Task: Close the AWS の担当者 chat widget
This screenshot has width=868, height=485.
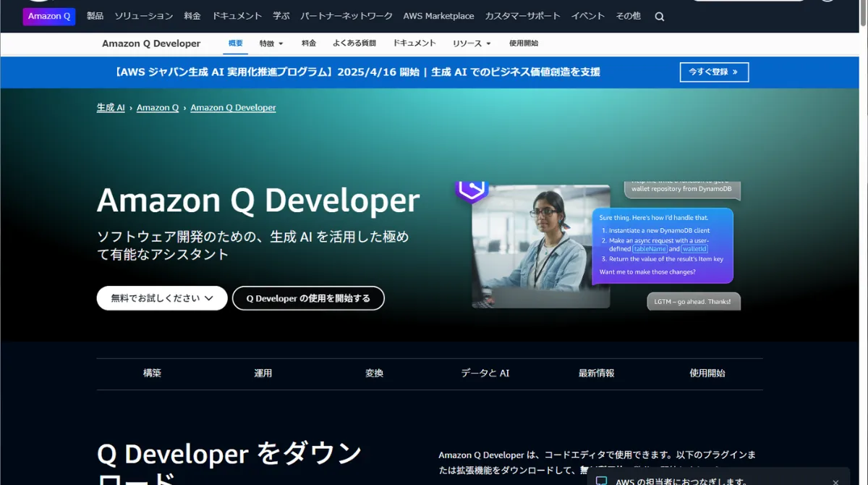Action: [x=836, y=481]
